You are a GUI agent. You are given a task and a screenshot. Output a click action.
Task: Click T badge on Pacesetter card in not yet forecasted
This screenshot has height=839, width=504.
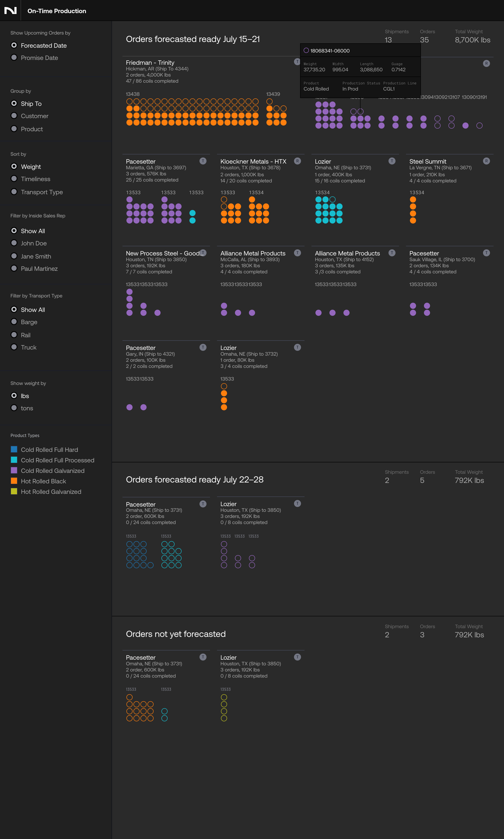click(203, 657)
